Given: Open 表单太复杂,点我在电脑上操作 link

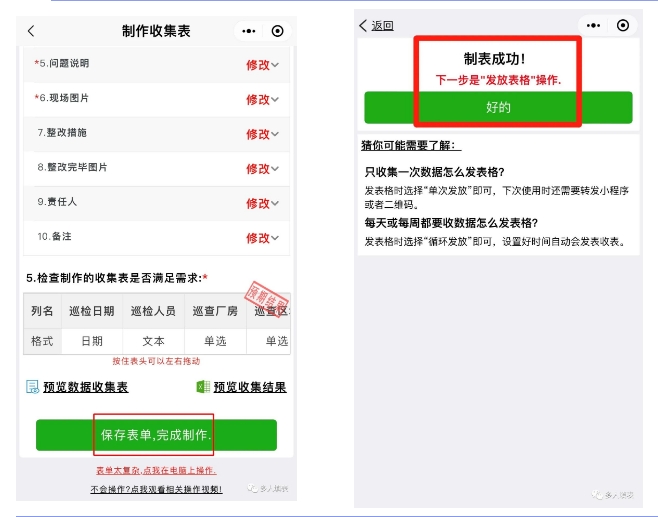Looking at the screenshot, I should click(156, 470).
